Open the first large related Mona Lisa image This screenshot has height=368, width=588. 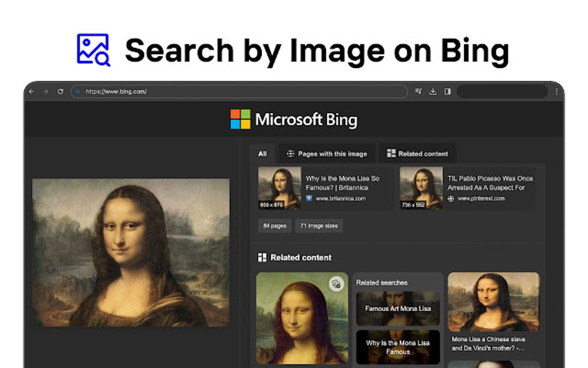click(302, 318)
